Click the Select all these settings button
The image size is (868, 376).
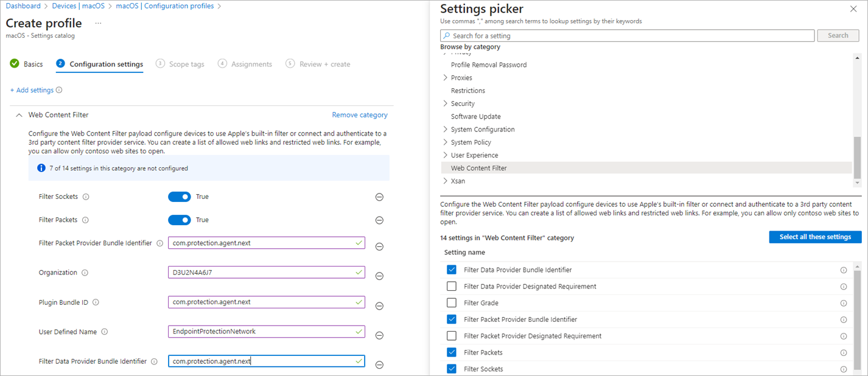coord(815,237)
